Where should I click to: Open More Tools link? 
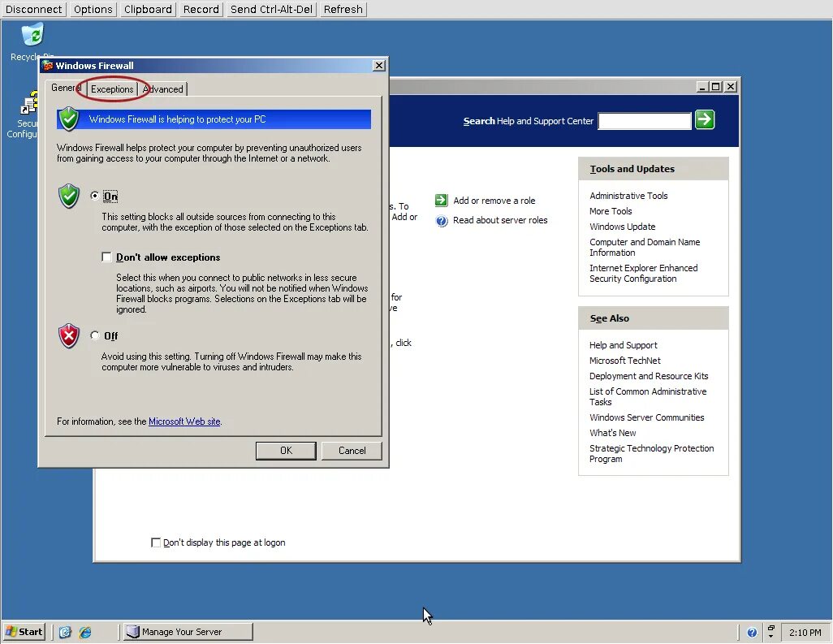click(x=611, y=211)
